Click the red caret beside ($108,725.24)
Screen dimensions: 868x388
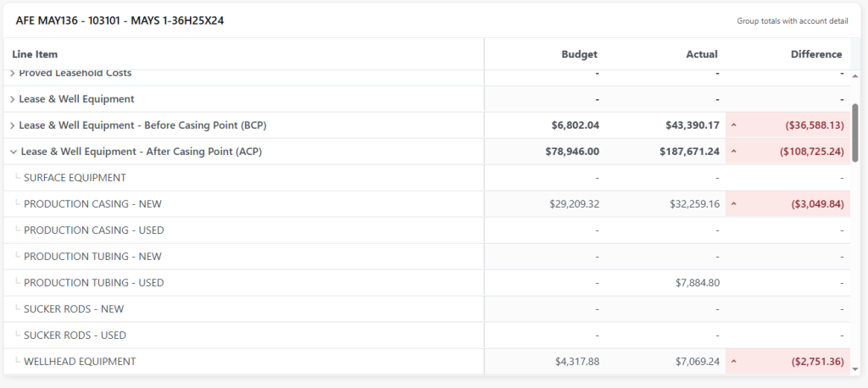coord(734,152)
